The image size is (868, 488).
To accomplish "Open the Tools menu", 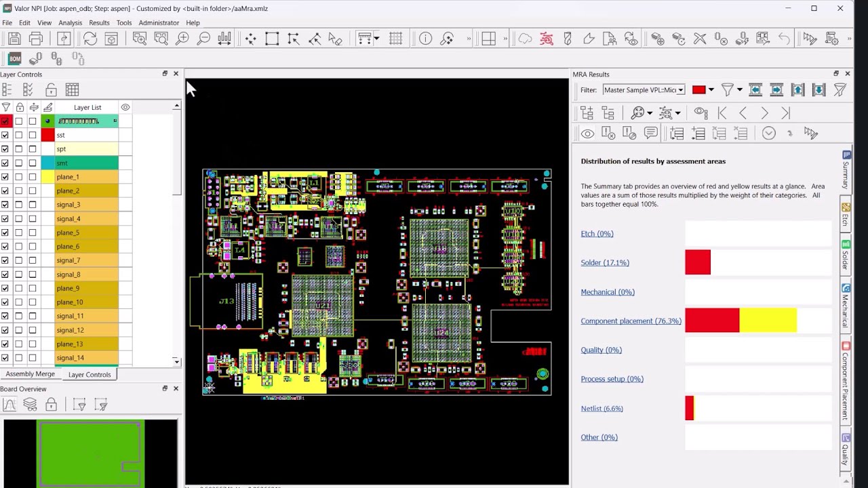I will pyautogui.click(x=123, y=22).
